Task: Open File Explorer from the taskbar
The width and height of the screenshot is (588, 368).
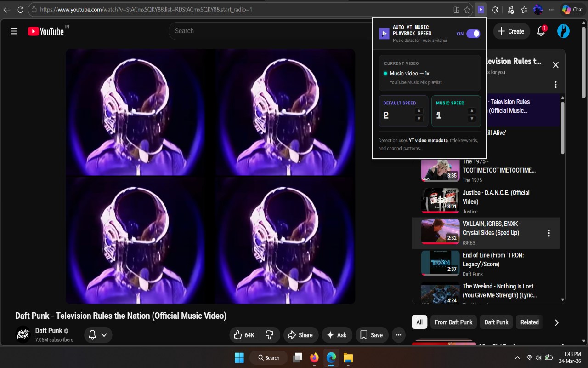Action: coord(348,357)
